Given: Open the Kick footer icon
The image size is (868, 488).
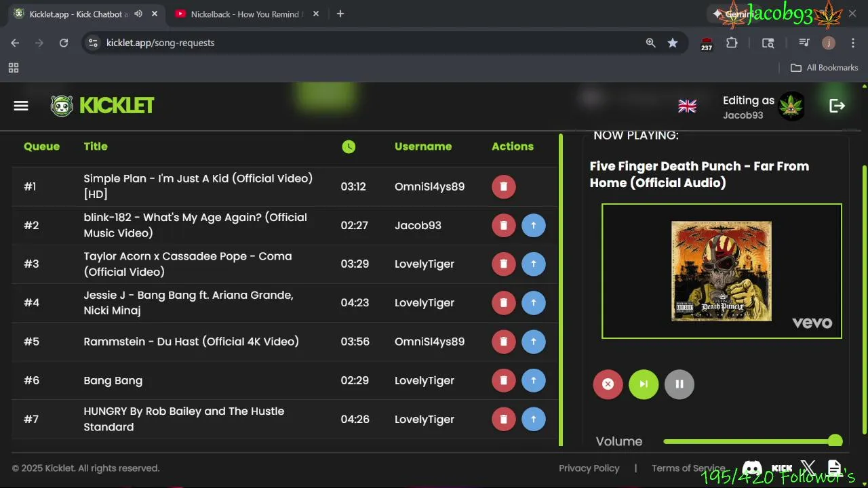Looking at the screenshot, I should 782,468.
